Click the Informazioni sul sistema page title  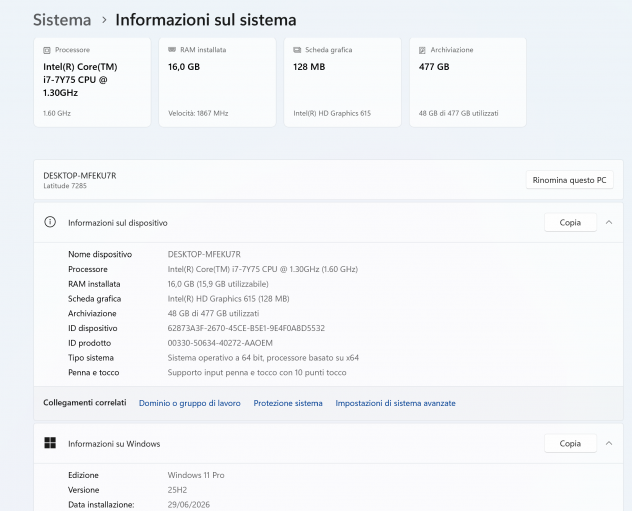[206, 20]
